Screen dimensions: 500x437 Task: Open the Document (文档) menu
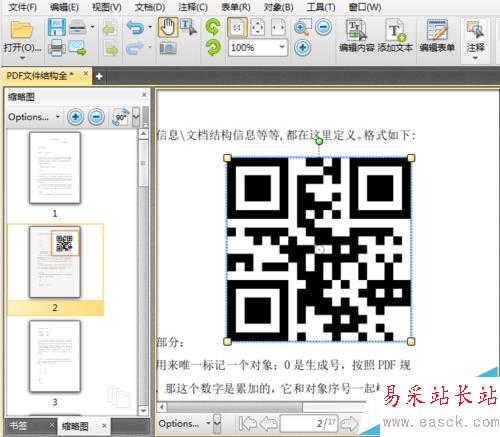point(150,7)
